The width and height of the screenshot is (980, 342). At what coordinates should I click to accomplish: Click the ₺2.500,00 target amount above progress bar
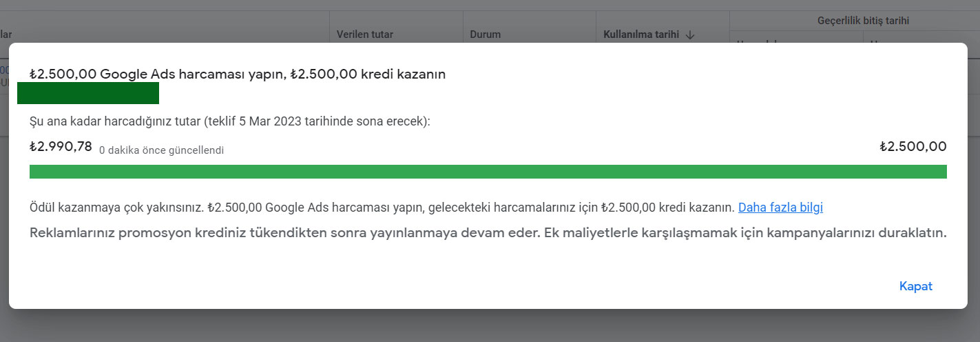(x=913, y=146)
